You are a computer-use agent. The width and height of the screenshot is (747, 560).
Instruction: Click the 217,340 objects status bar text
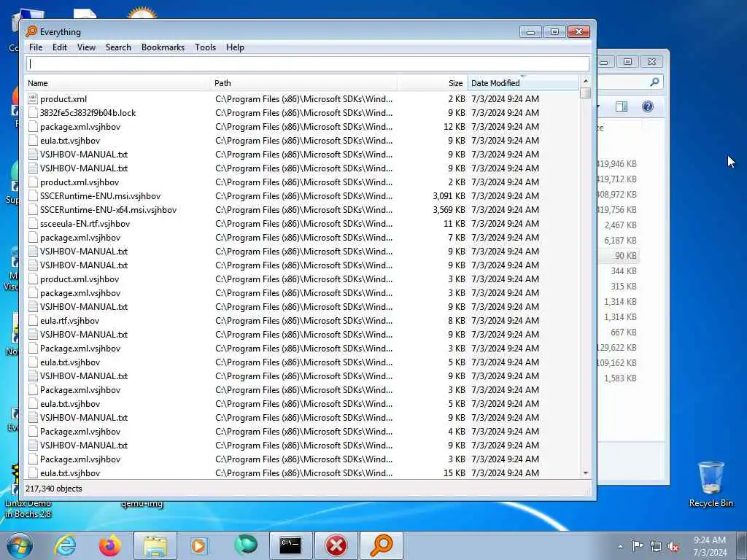coord(54,489)
